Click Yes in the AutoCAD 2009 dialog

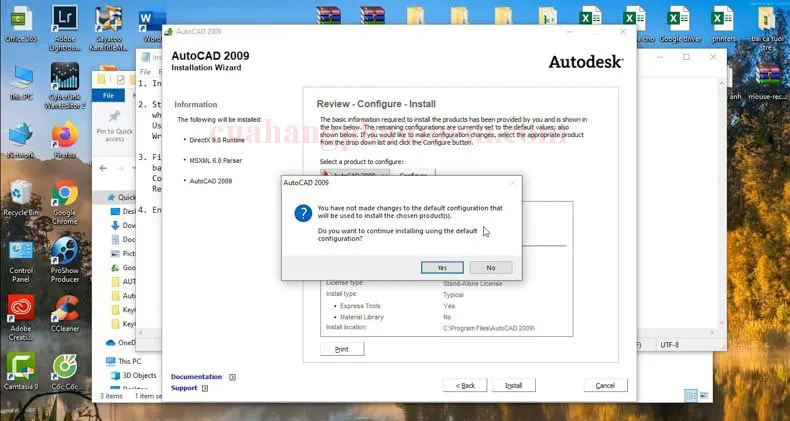click(441, 267)
